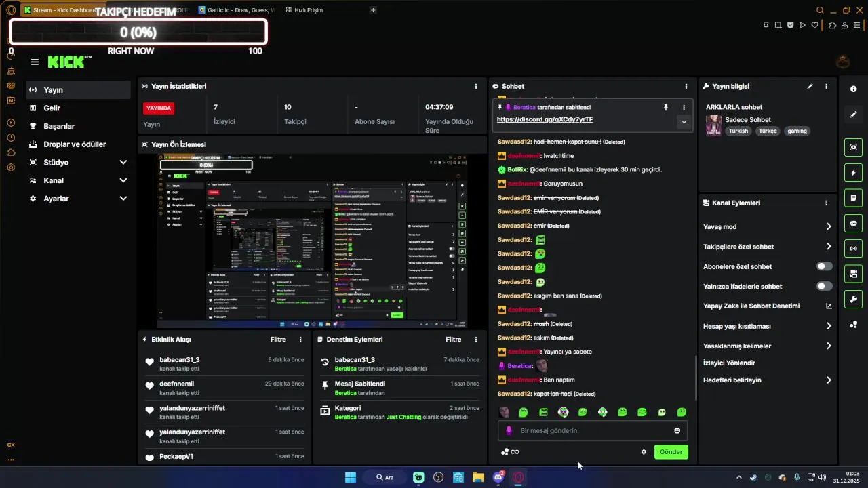Click the pencil icon in right toolbar
868x488 pixels.
point(853,115)
